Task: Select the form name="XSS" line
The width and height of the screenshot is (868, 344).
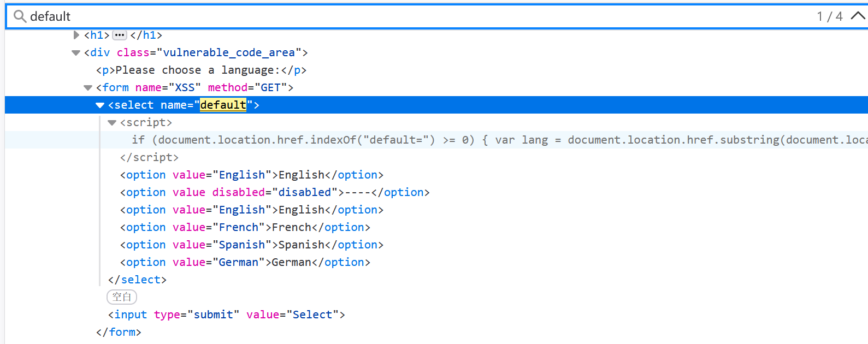Action: coord(194,87)
